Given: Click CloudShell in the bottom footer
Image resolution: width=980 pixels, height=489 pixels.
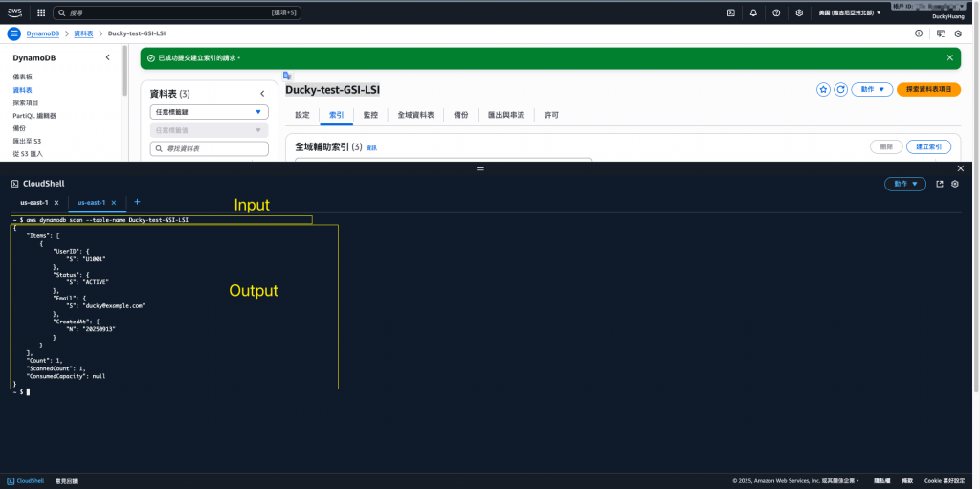Looking at the screenshot, I should point(26,481).
